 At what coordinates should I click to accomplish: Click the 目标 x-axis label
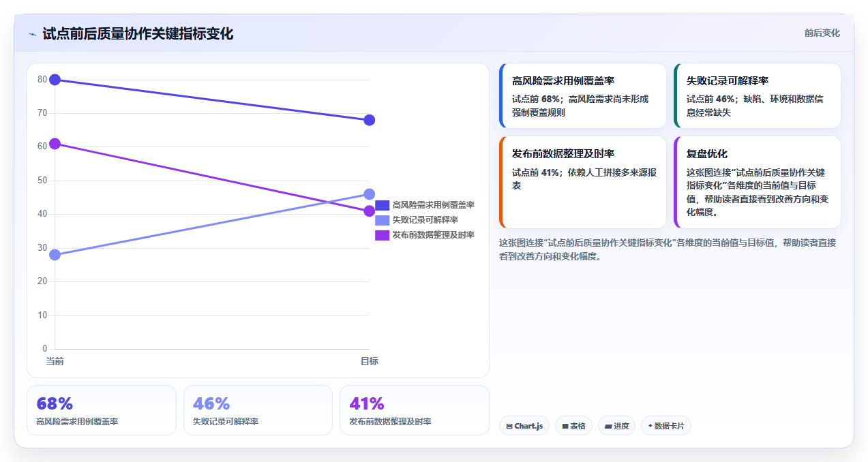coord(369,361)
